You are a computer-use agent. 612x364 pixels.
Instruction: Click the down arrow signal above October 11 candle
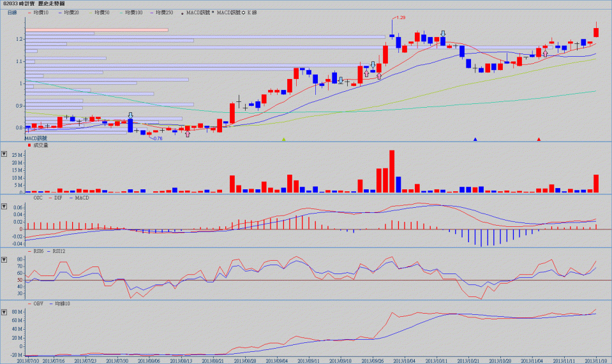(x=442, y=34)
